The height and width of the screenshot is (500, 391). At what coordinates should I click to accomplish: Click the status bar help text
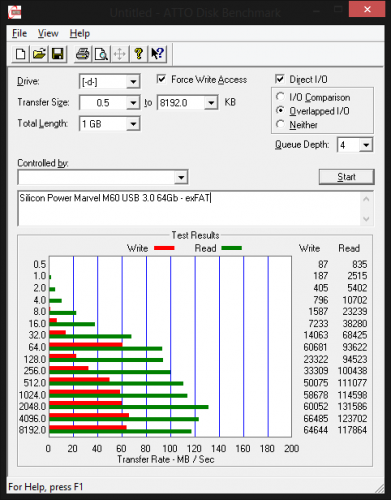point(45,487)
